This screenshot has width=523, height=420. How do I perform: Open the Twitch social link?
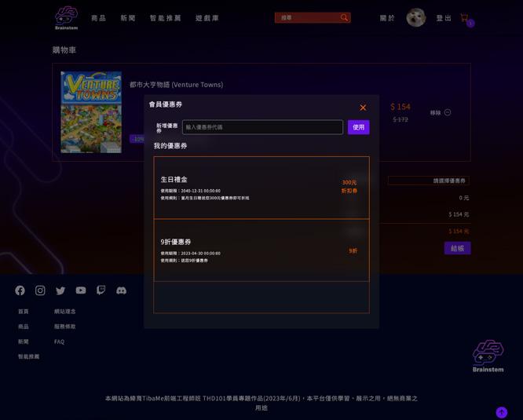tap(101, 290)
